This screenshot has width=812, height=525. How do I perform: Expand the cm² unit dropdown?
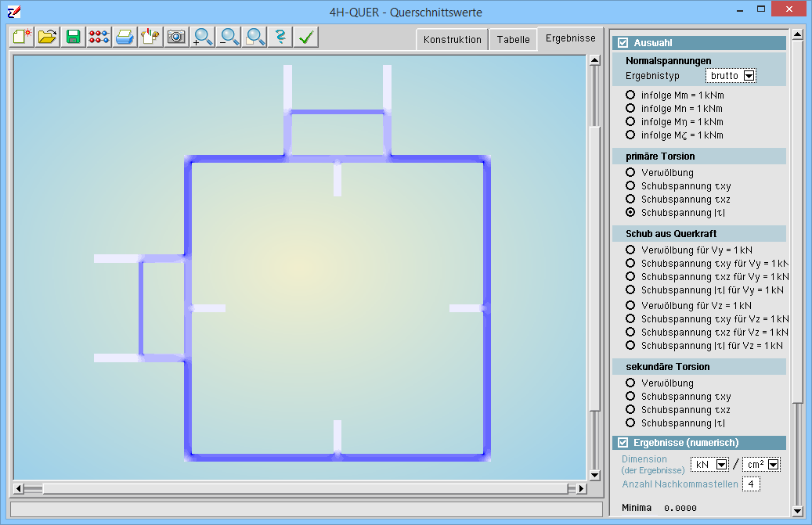point(774,465)
